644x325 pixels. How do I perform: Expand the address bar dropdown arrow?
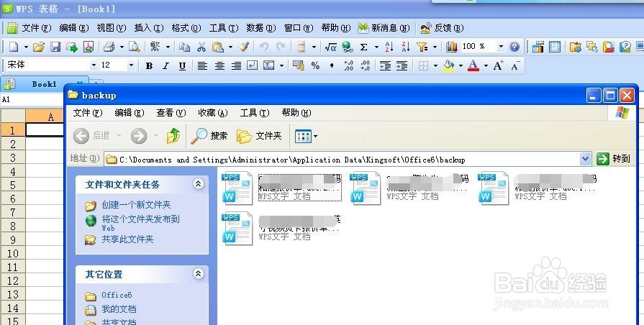[585, 159]
